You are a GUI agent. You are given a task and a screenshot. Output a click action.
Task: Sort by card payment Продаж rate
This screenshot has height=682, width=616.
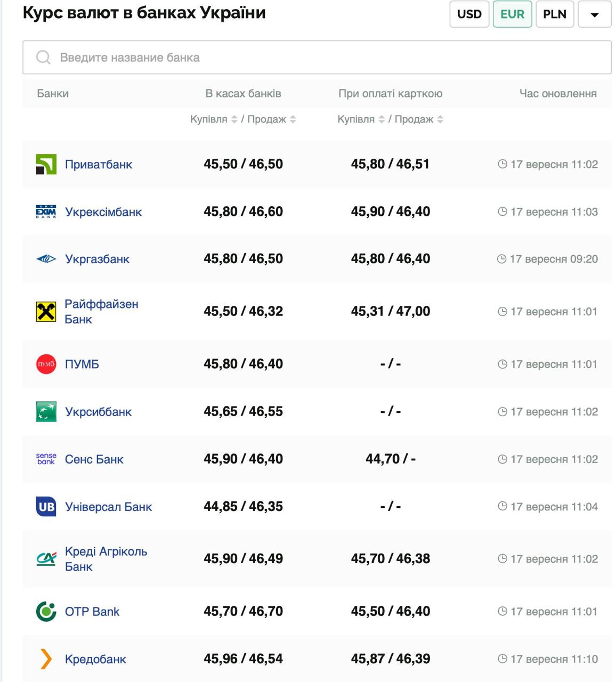[x=440, y=119]
